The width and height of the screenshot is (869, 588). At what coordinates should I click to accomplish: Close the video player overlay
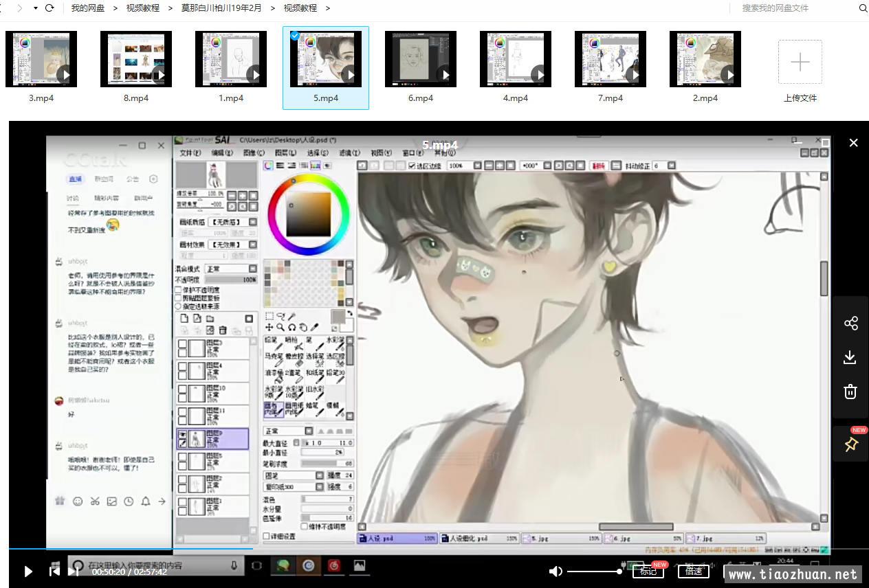[853, 143]
